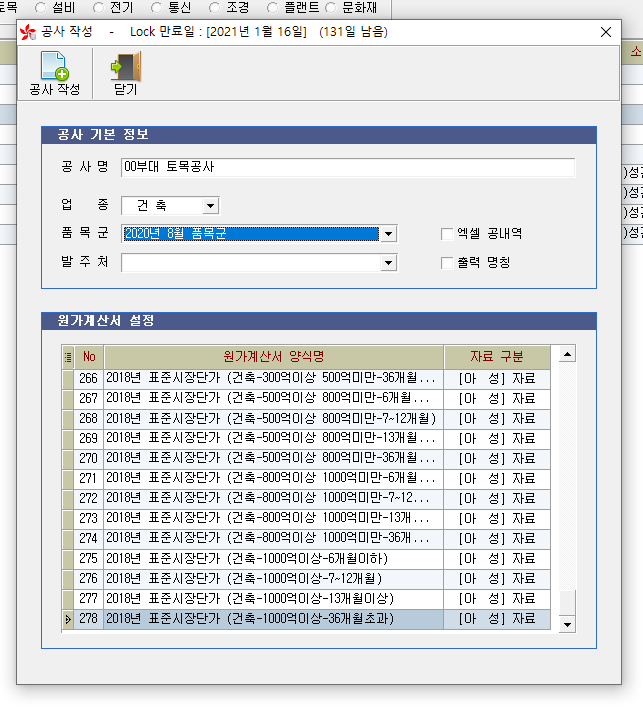Close the 공사 작성 dialog window
This screenshot has height=707, width=643.
[604, 32]
